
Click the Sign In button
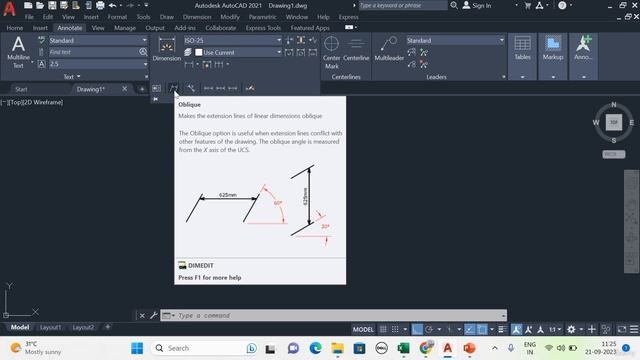coord(477,5)
